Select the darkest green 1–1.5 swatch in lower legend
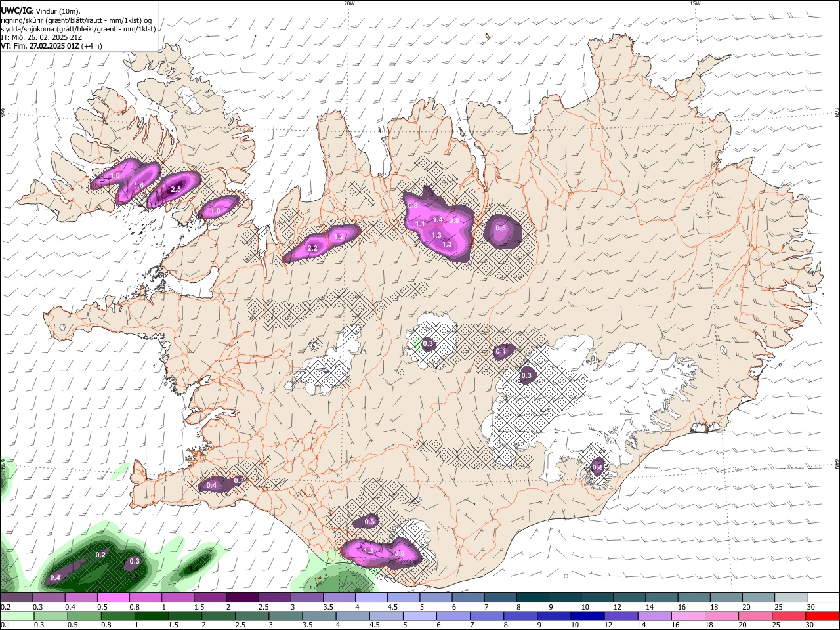This screenshot has width=840, height=630. coord(152,616)
